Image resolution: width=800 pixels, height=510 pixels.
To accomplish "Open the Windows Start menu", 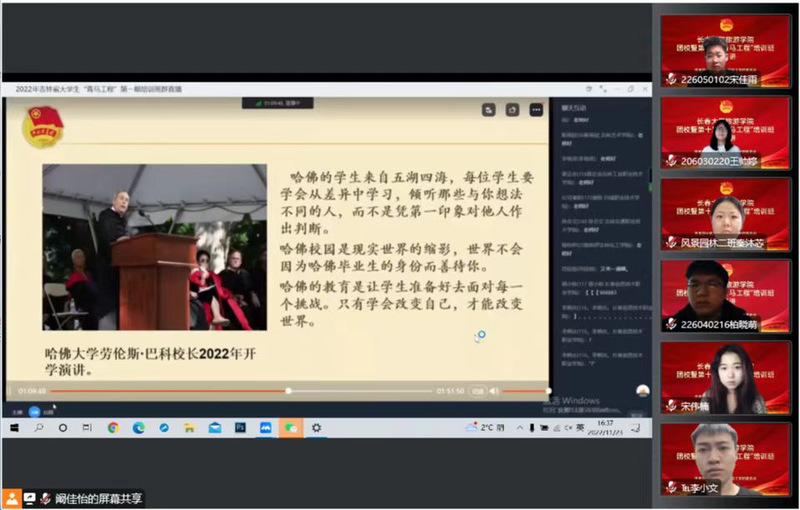I will (x=14, y=428).
